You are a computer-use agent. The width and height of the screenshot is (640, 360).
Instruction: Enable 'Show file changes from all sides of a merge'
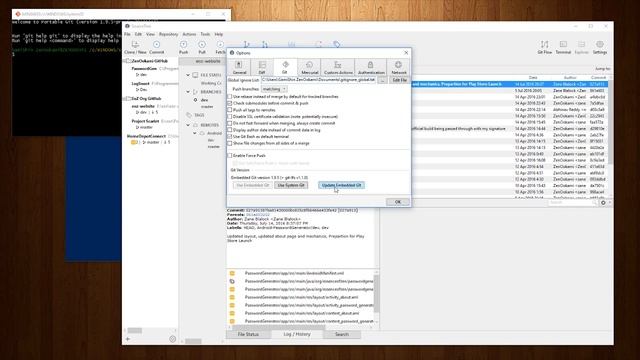click(x=230, y=143)
